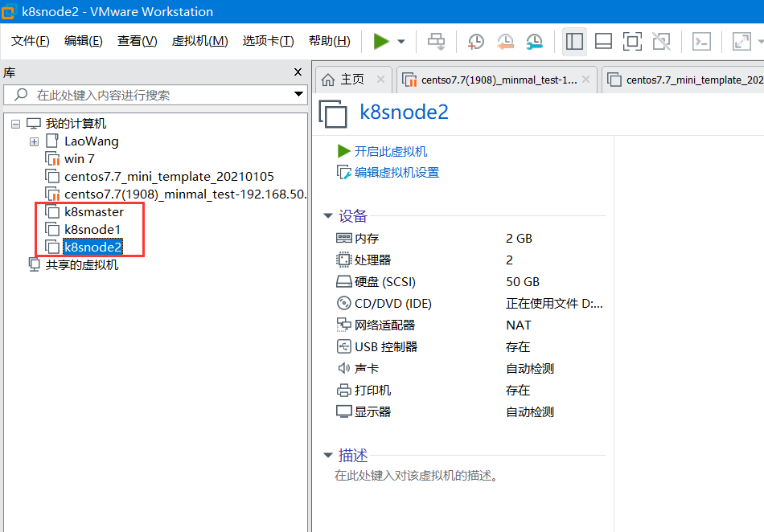Viewport: 764px width, 532px height.
Task: Take a snapshot with the clock-plus icon
Action: 475,41
